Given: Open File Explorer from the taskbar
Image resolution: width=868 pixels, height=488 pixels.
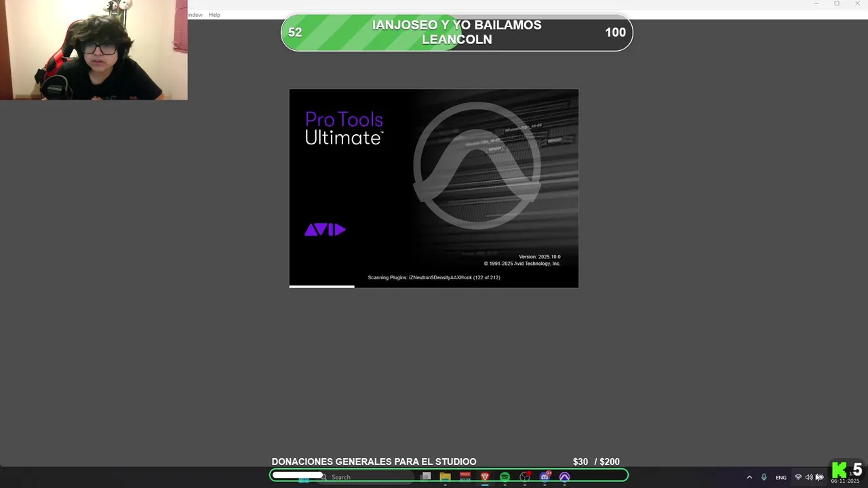Looking at the screenshot, I should coord(446,476).
